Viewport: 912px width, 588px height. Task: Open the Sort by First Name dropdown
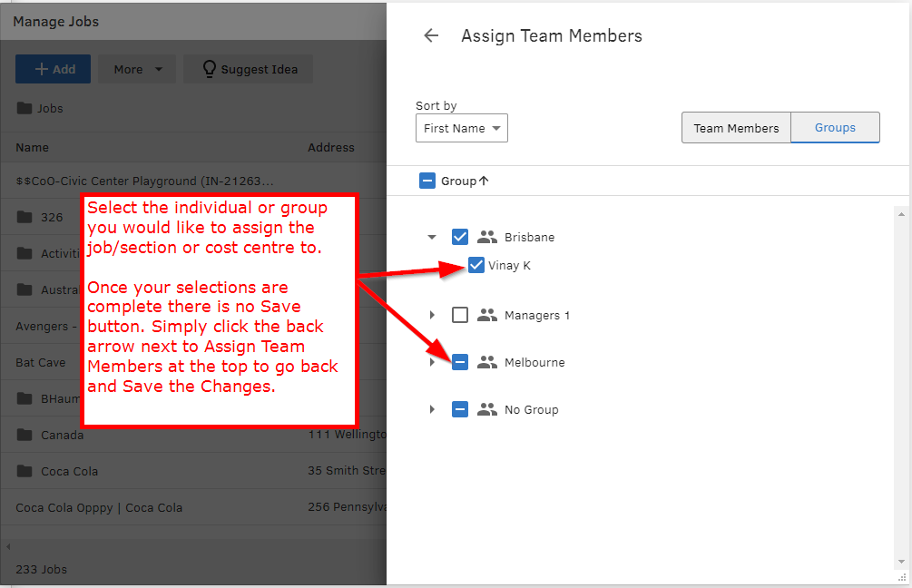462,128
